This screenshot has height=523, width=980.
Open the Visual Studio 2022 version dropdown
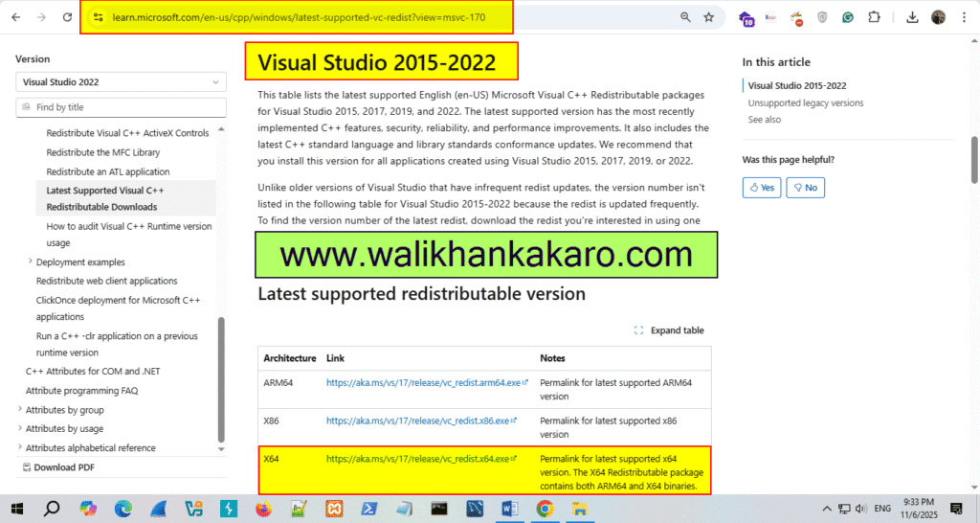(121, 82)
